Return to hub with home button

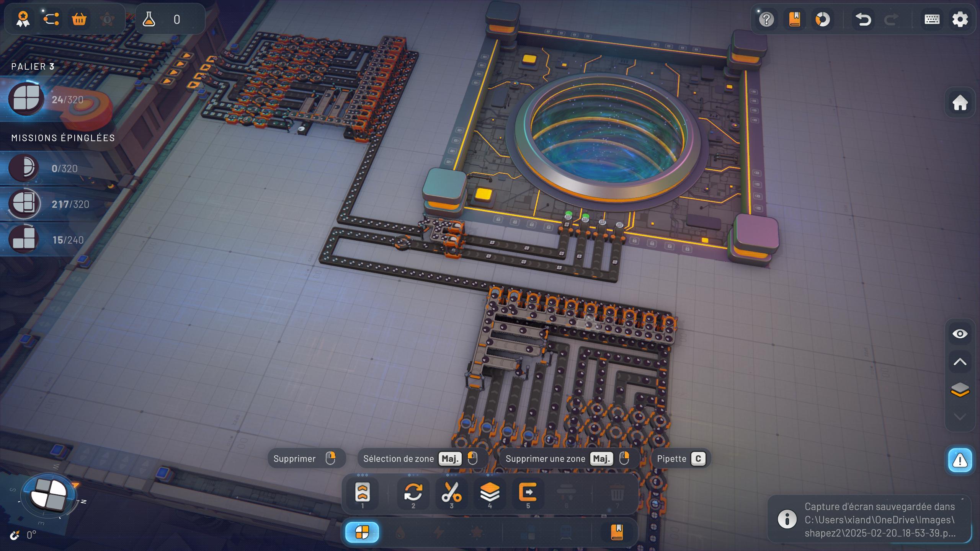(960, 103)
